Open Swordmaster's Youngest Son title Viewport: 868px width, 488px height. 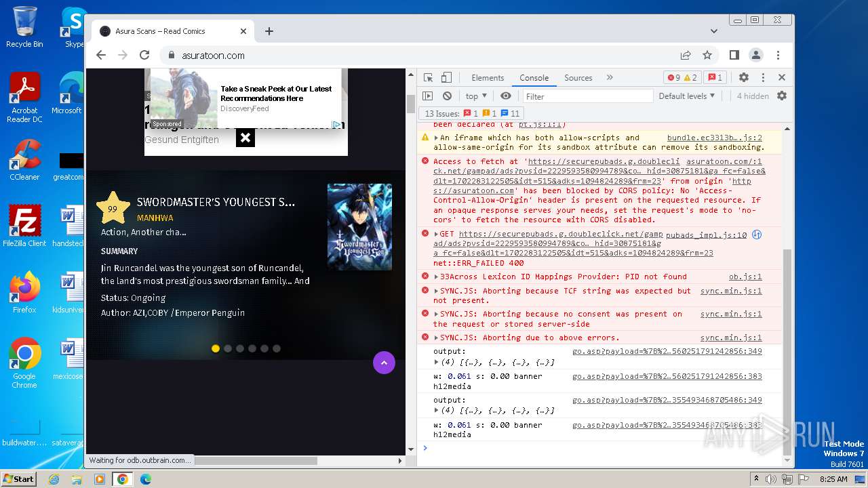coord(216,202)
